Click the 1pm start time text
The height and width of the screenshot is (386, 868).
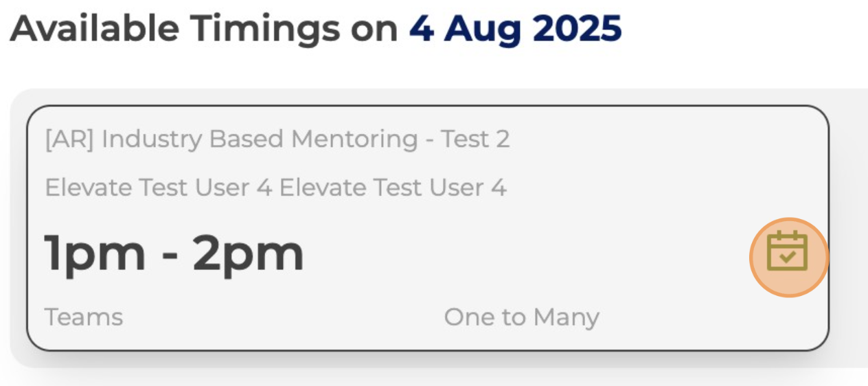(x=95, y=254)
